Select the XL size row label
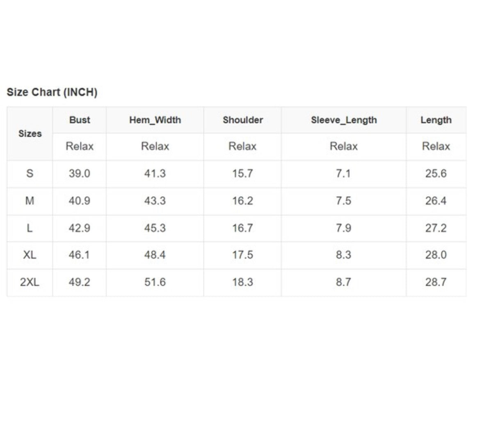The image size is (480, 448). 30,255
